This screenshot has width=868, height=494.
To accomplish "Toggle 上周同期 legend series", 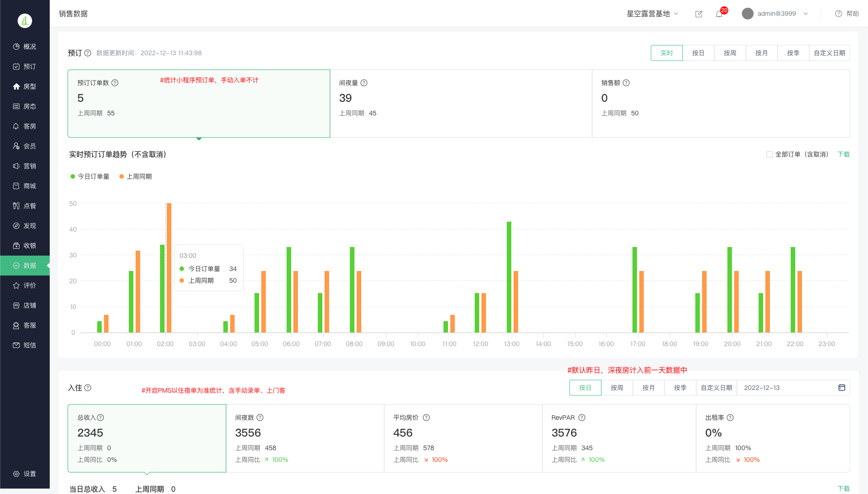I will pyautogui.click(x=136, y=176).
